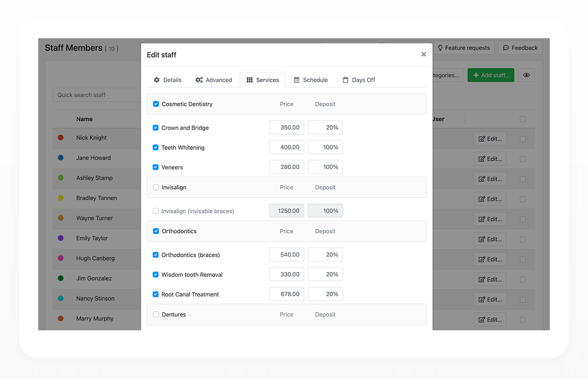Viewport: 588px width, 379px height.
Task: Open the Details tab with gear icon
Action: 168,80
